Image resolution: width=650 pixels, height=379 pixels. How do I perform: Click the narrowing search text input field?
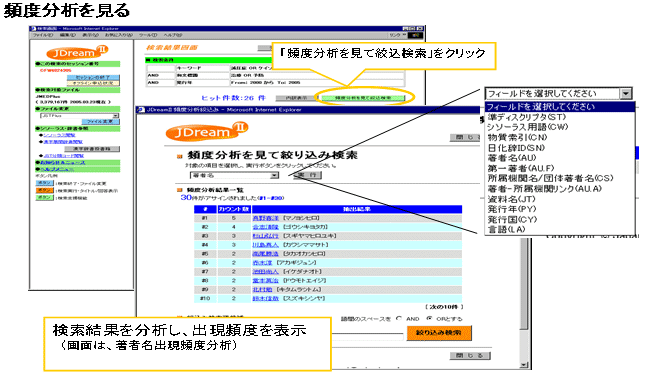click(x=367, y=336)
